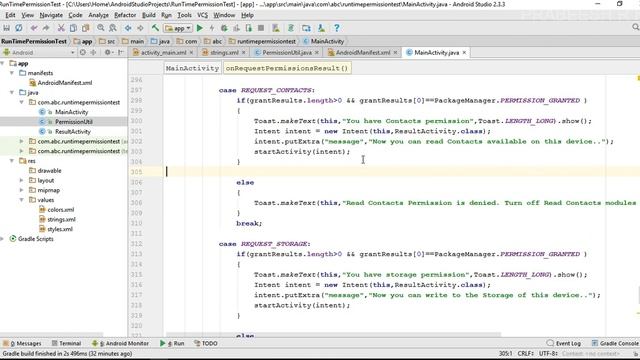Click the navigate Forward arrow icon
The height and width of the screenshot is (360, 640).
pos(140,28)
